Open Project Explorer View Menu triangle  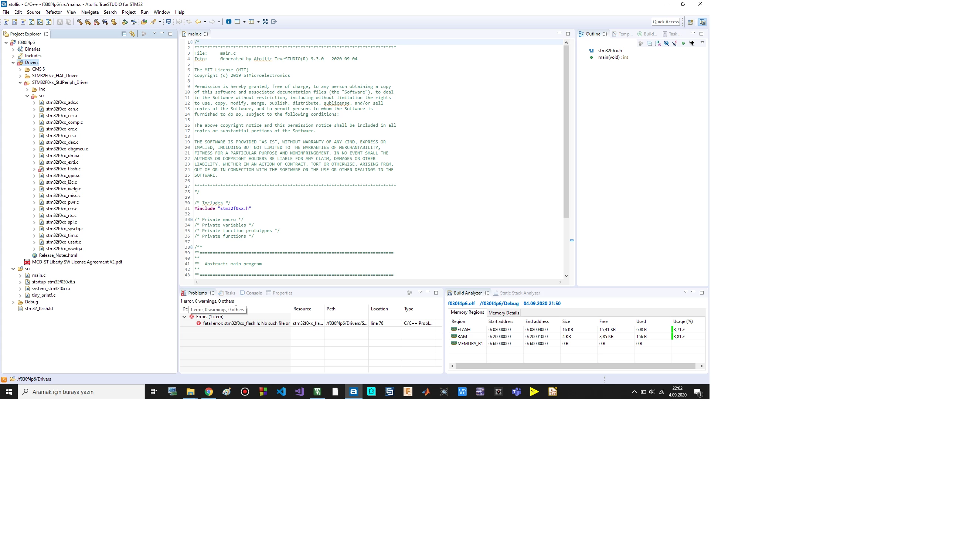click(x=154, y=33)
